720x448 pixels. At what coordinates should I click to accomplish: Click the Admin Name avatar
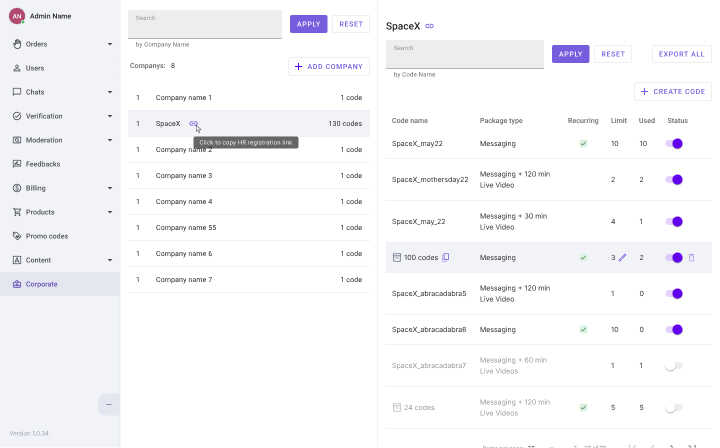click(x=16, y=16)
